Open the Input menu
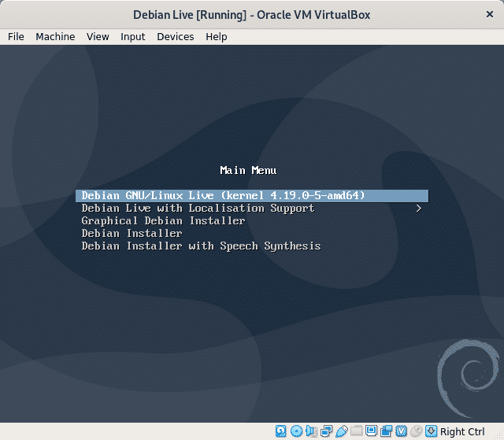 [133, 37]
